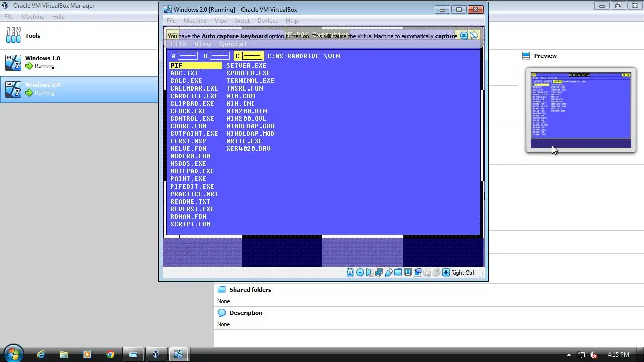The height and width of the screenshot is (362, 644).
Task: Open the VM window Devices menu
Action: click(268, 21)
